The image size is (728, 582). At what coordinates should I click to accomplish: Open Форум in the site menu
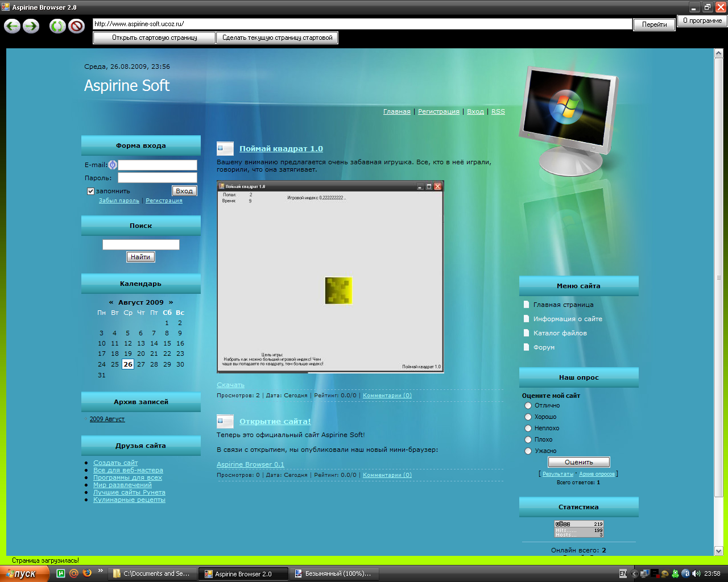pos(544,347)
